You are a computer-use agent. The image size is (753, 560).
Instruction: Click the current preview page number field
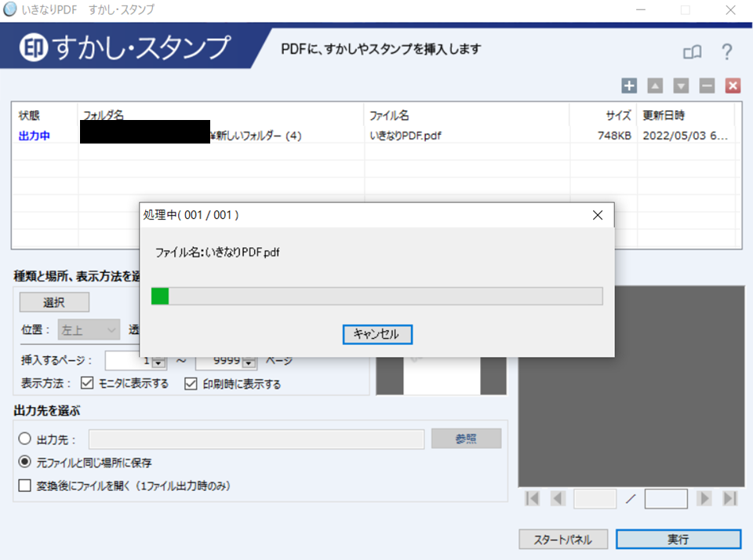[x=595, y=499]
